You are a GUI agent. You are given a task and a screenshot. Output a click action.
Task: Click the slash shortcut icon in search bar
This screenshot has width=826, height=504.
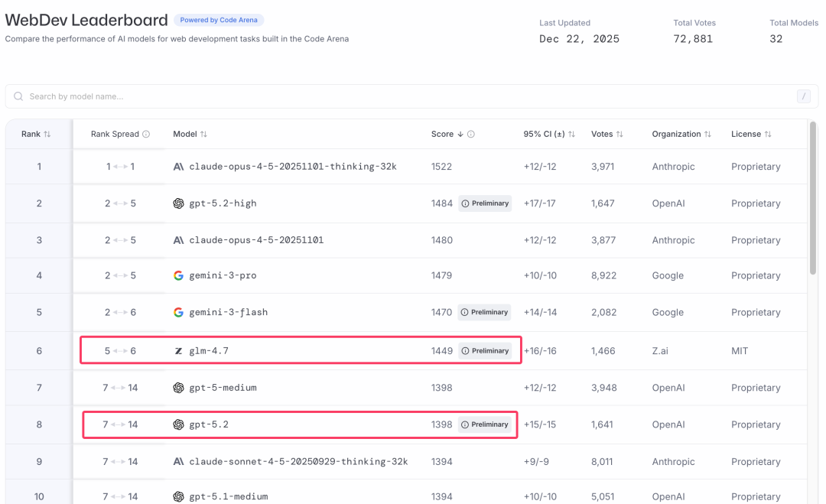click(x=803, y=96)
